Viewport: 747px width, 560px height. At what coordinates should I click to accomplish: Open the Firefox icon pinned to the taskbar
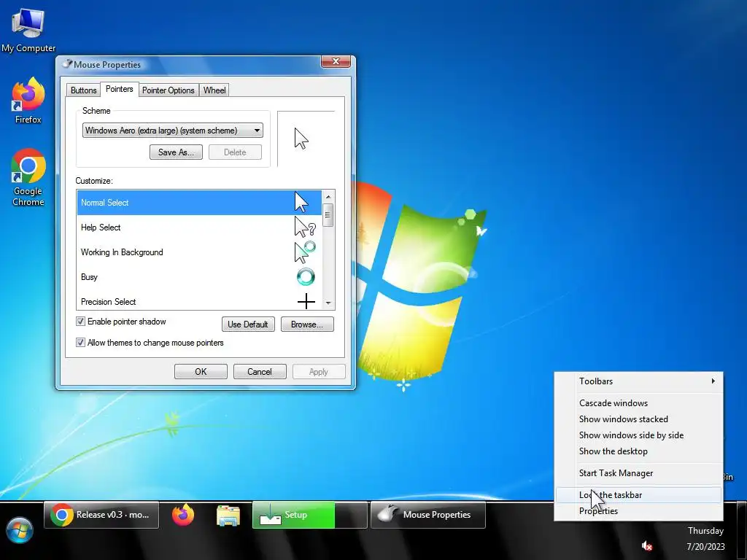coord(183,515)
